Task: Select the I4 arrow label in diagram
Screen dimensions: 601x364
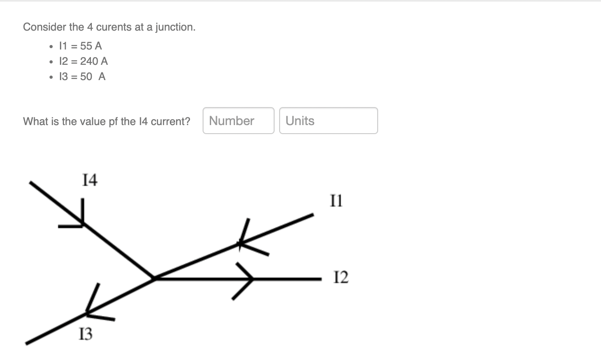Action: coord(89,180)
